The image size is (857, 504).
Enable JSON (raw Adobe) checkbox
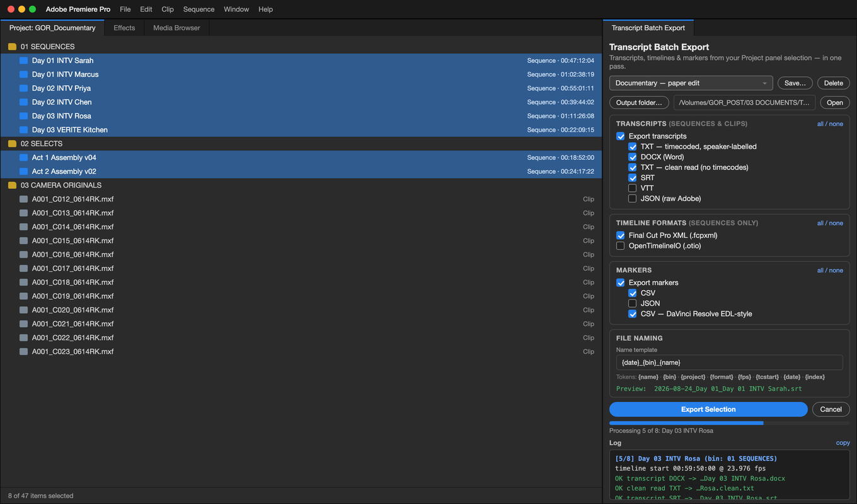[x=633, y=198]
